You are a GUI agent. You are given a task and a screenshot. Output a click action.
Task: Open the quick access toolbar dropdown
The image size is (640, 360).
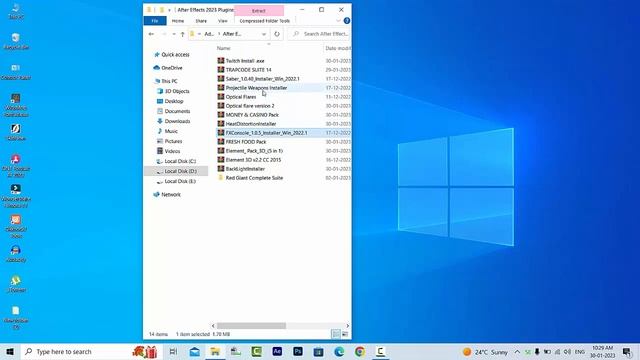pyautogui.click(x=169, y=10)
